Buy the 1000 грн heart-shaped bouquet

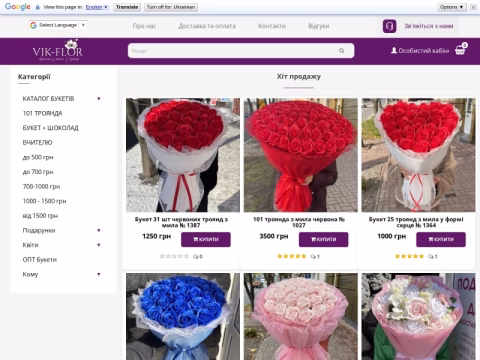(441, 239)
